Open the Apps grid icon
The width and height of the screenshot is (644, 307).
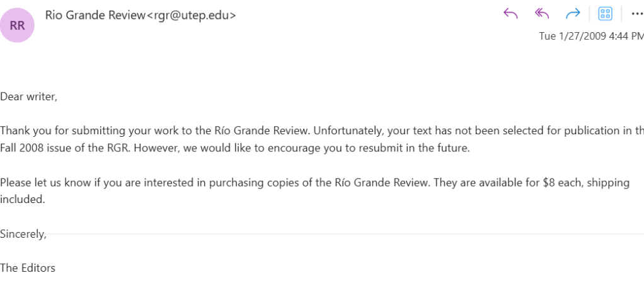(605, 14)
